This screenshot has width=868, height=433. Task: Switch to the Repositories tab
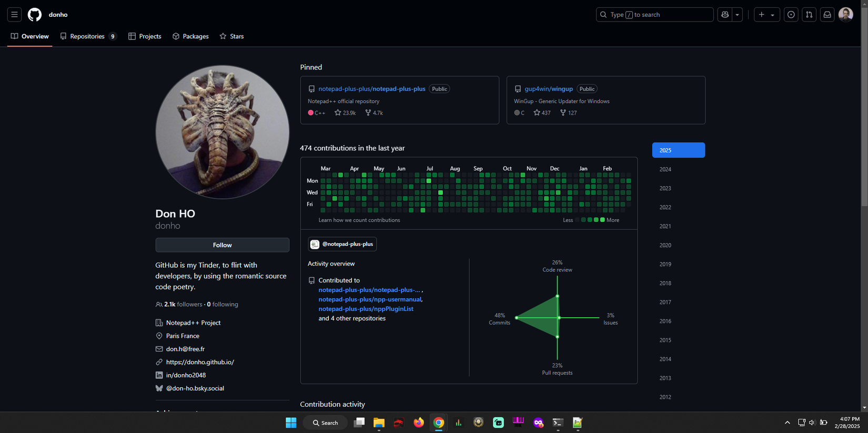[x=87, y=36]
